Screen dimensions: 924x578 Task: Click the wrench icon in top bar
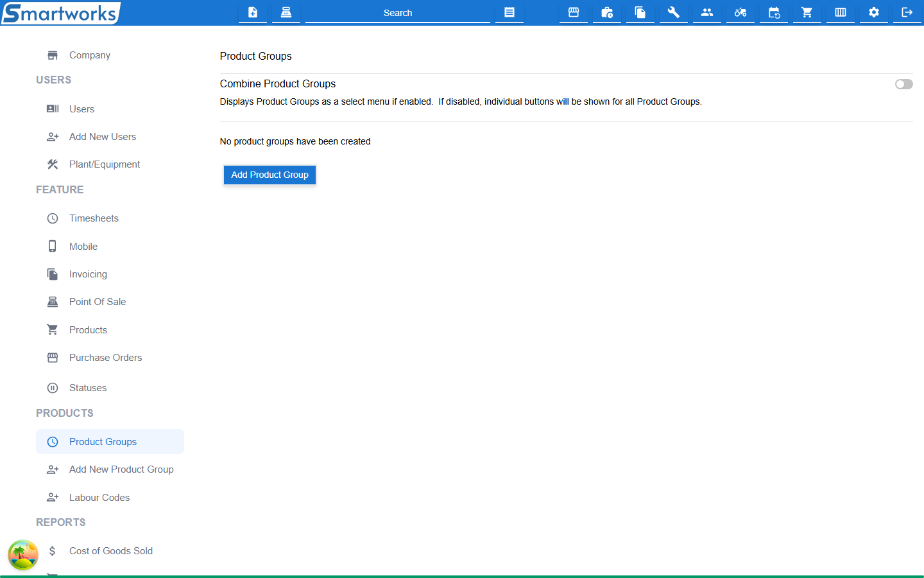(x=674, y=12)
